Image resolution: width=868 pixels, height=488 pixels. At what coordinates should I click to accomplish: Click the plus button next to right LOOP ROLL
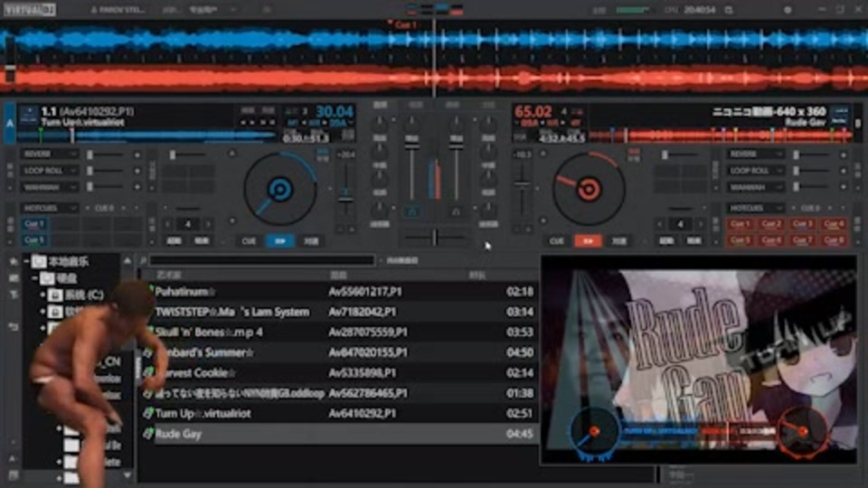coord(843,172)
